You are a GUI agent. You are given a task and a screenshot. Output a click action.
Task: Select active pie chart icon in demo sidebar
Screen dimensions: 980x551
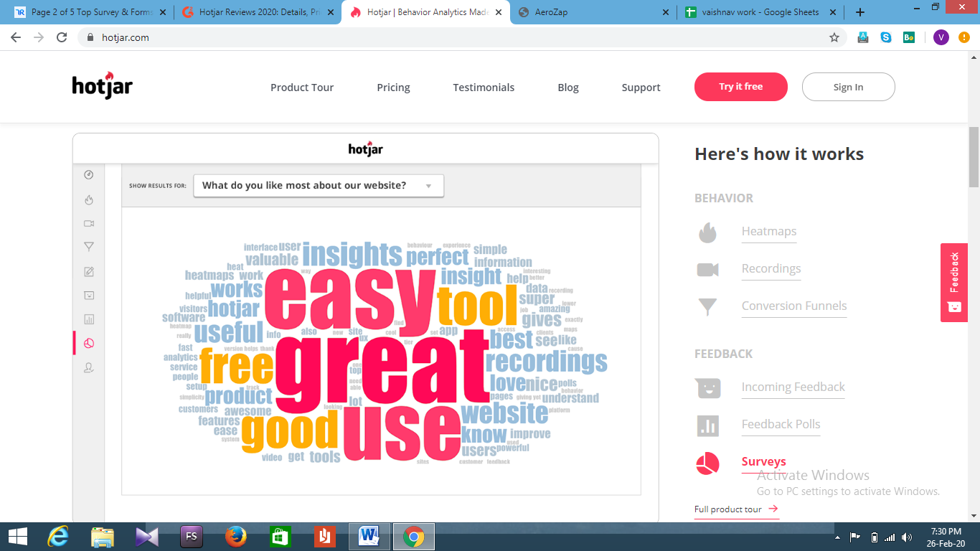89,343
